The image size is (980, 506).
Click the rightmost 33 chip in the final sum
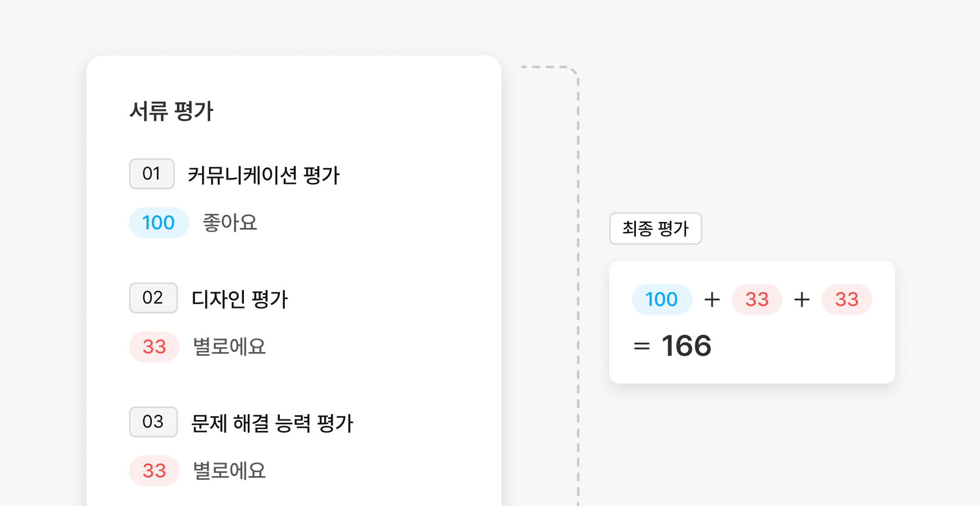point(847,299)
